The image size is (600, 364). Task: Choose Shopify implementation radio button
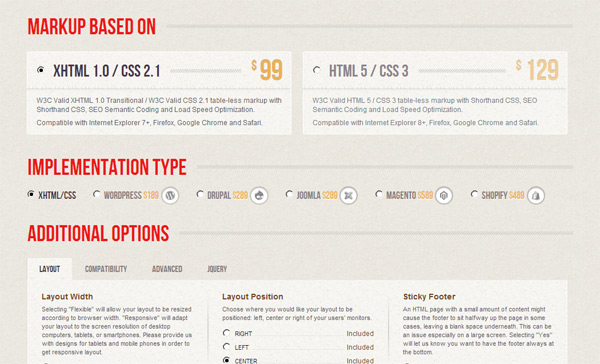click(x=474, y=194)
